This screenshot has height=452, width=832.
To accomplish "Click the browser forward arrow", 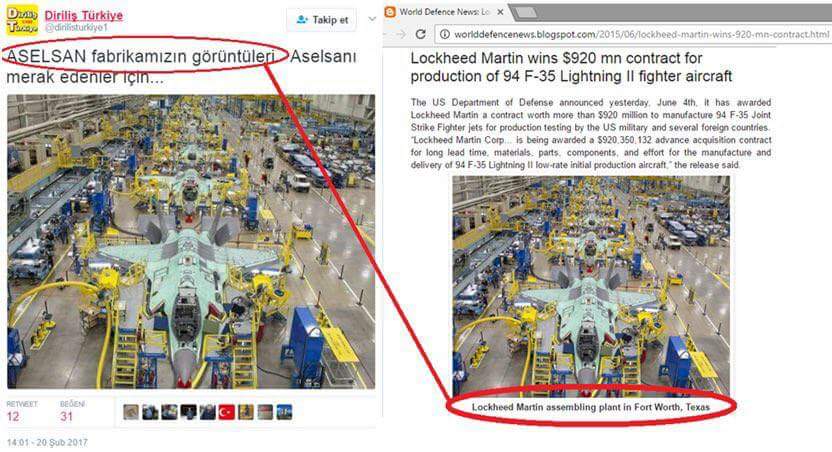I will (401, 34).
